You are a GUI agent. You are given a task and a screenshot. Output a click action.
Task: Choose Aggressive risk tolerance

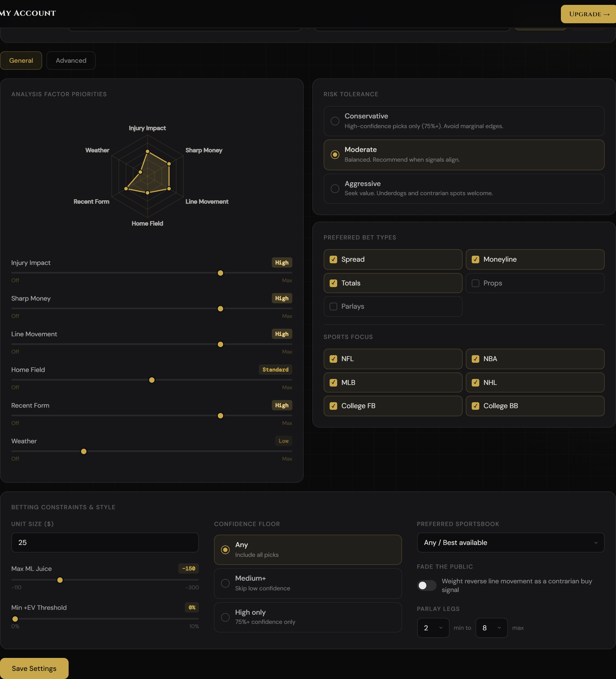(464, 189)
